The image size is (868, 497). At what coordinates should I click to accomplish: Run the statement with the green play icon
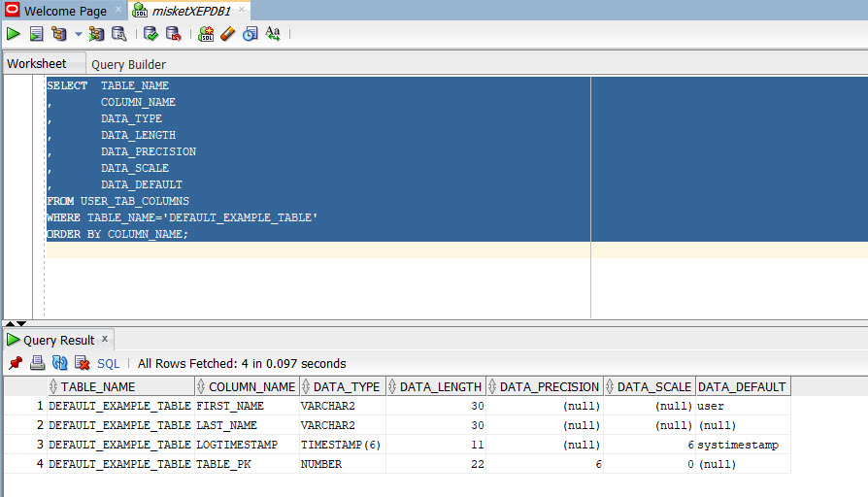point(14,34)
